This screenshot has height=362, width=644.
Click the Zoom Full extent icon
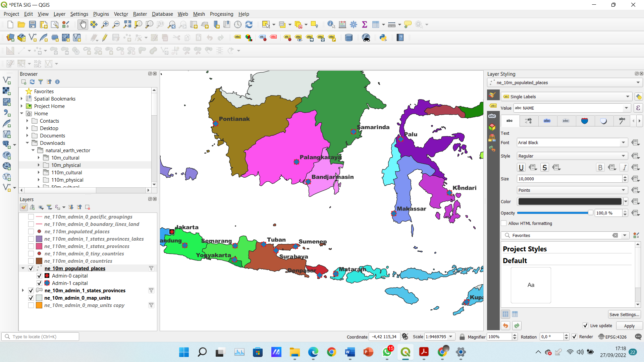(127, 24)
